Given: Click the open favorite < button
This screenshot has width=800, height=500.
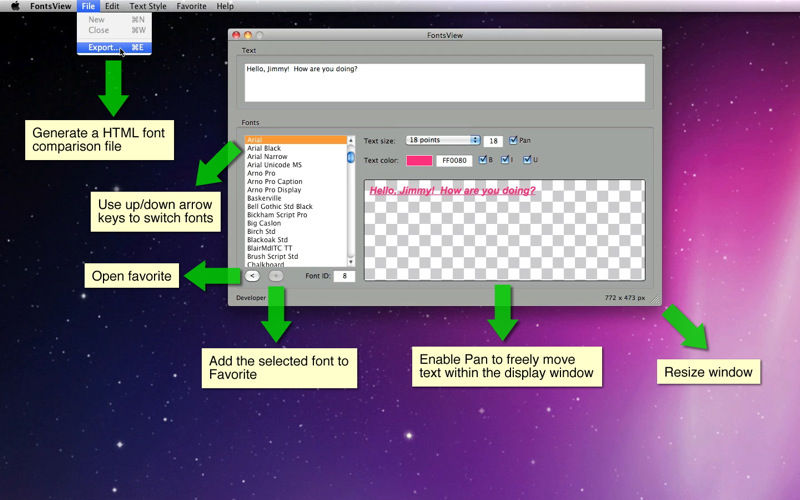Looking at the screenshot, I should tap(252, 276).
